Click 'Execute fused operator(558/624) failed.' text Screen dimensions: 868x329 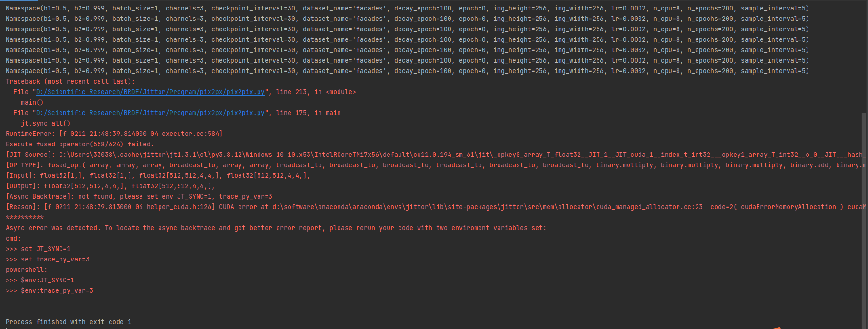[80, 145]
